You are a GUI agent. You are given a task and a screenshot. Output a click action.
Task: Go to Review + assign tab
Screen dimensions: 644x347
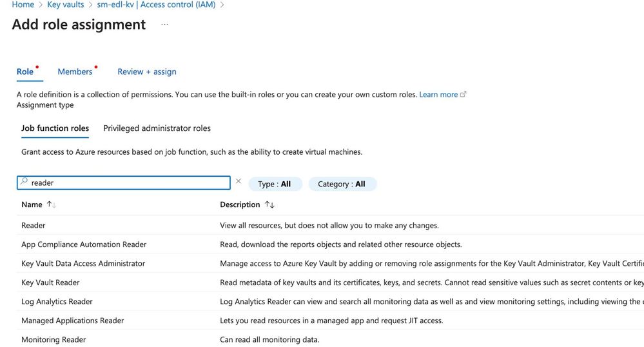click(146, 72)
